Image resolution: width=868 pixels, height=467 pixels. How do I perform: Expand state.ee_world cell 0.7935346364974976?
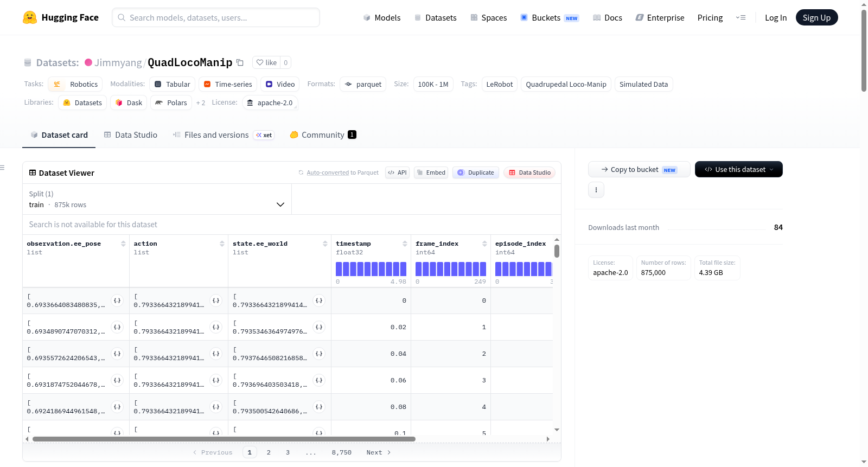coord(319,327)
